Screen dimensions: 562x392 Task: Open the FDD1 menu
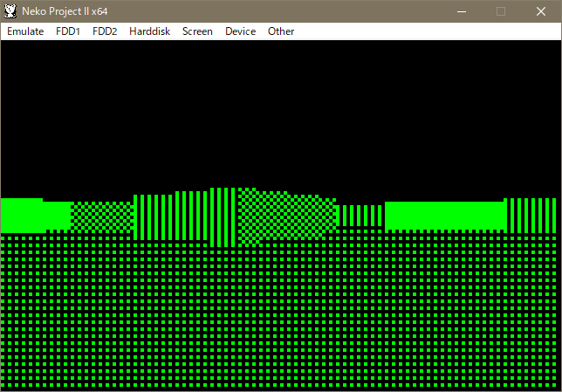tap(68, 31)
